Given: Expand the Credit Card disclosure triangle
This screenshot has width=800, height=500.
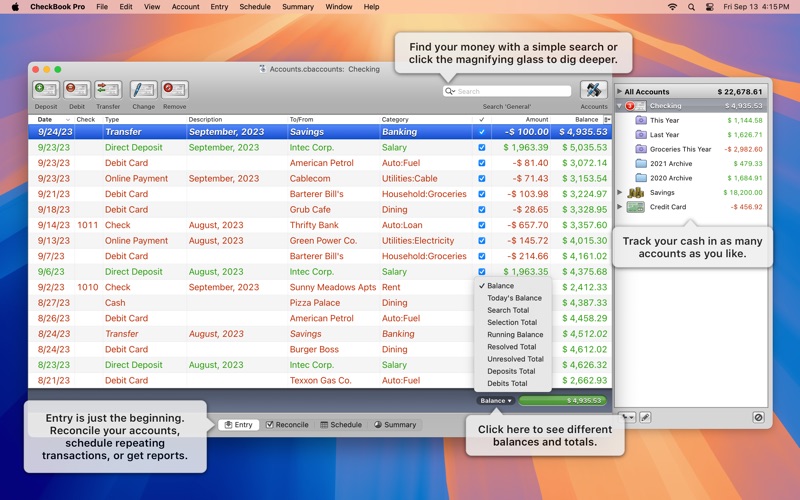Looking at the screenshot, I should (x=619, y=207).
